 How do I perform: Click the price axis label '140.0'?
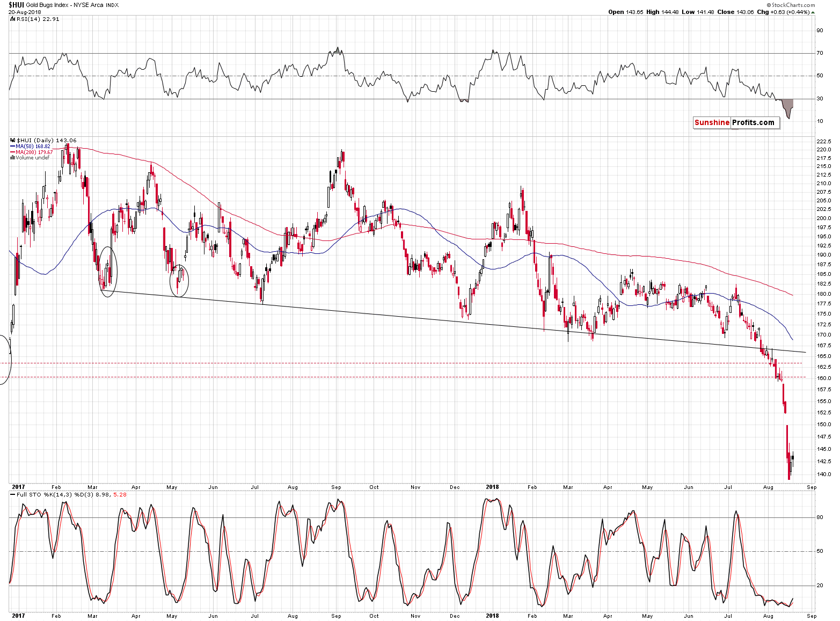click(824, 474)
